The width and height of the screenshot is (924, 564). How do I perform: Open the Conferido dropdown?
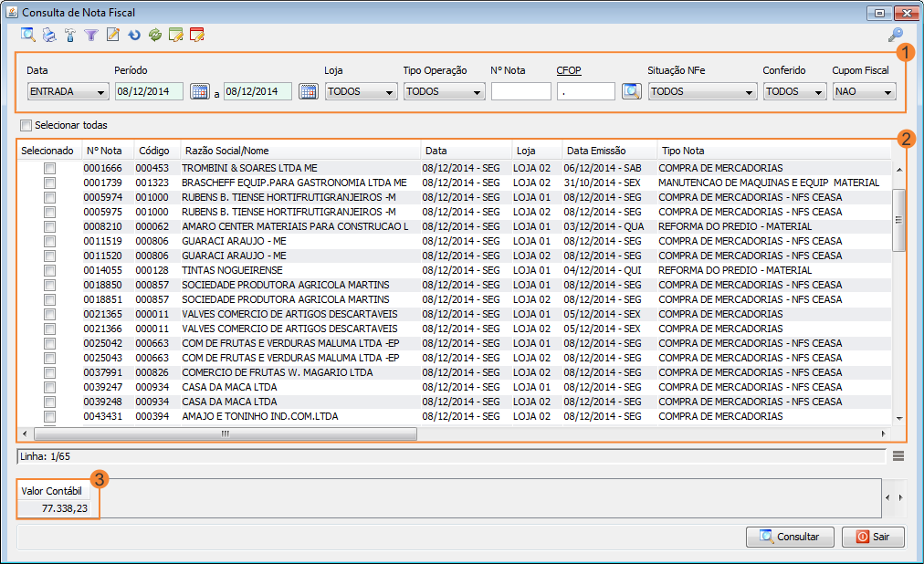pos(794,91)
